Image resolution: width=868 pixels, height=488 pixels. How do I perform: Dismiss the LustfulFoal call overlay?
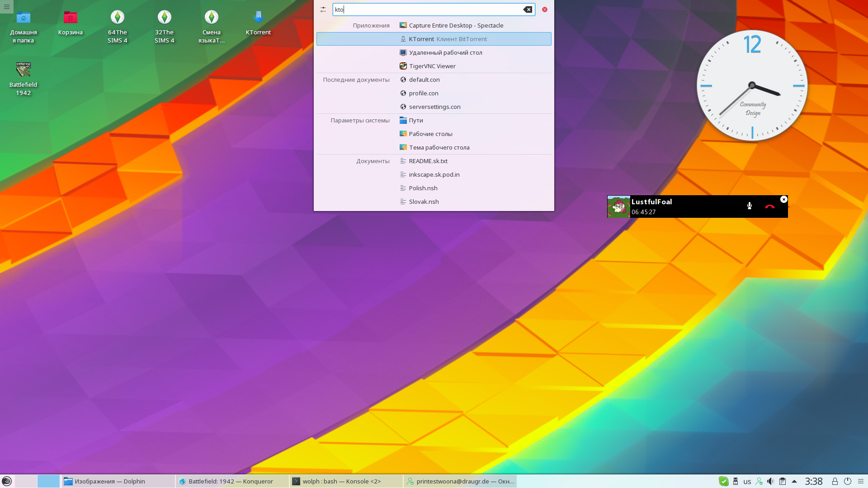click(x=784, y=199)
